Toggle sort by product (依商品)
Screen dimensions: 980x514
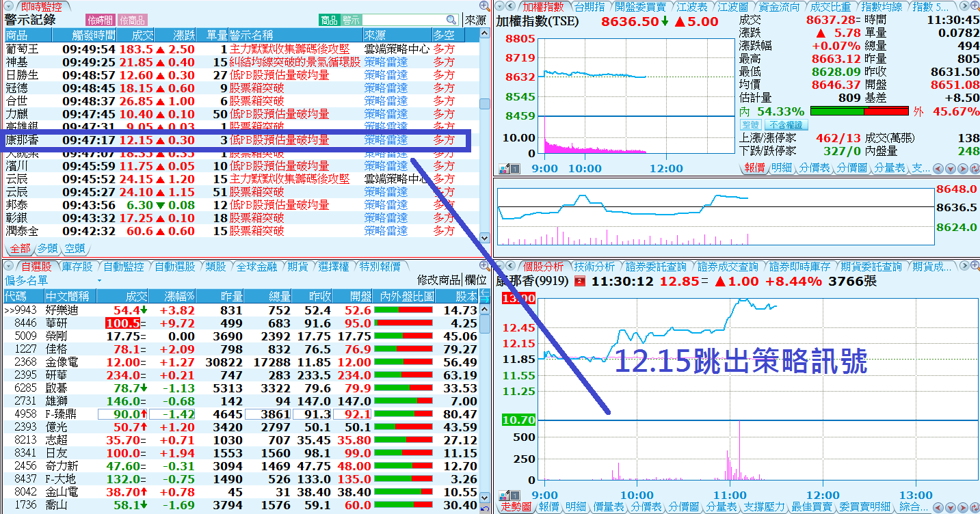(x=132, y=21)
